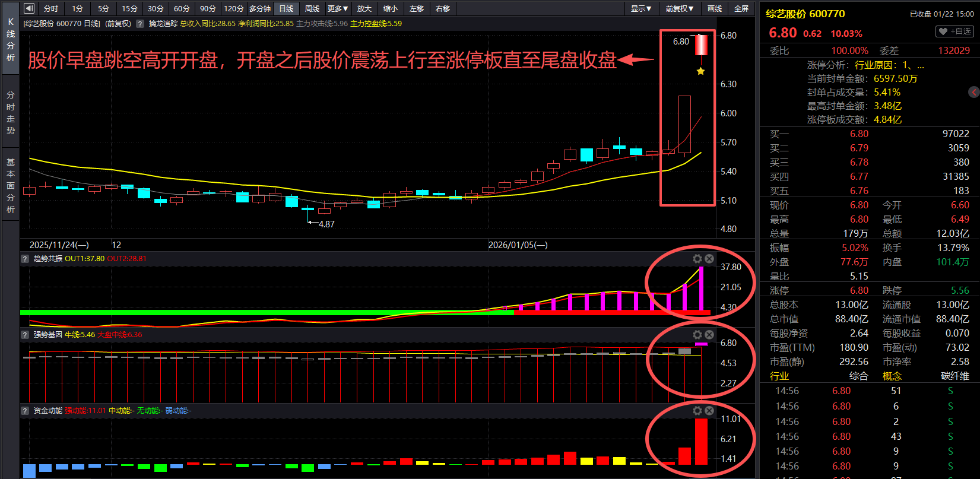Open help icon for 资金动能 indicator
Screen dimensions: 980x479
(x=25, y=411)
